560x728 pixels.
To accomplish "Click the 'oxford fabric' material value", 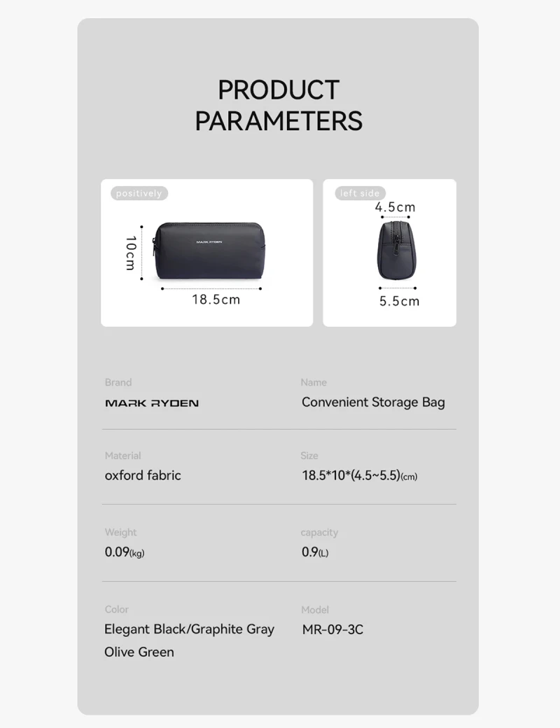I will point(143,475).
